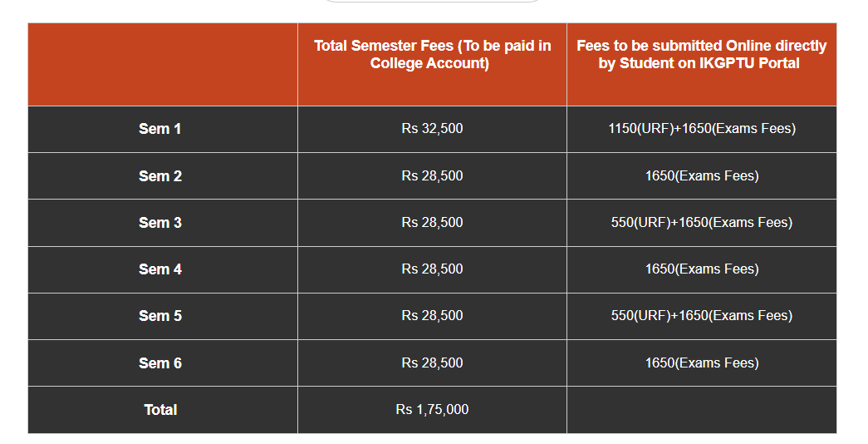868x444 pixels.
Task: Select the Sem 3 row label
Action: click(x=160, y=223)
